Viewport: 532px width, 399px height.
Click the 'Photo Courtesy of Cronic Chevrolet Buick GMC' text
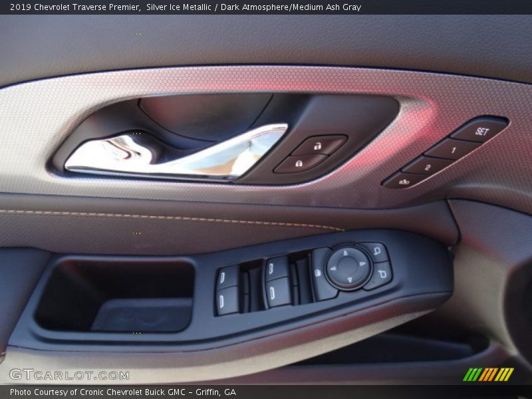coord(97,392)
